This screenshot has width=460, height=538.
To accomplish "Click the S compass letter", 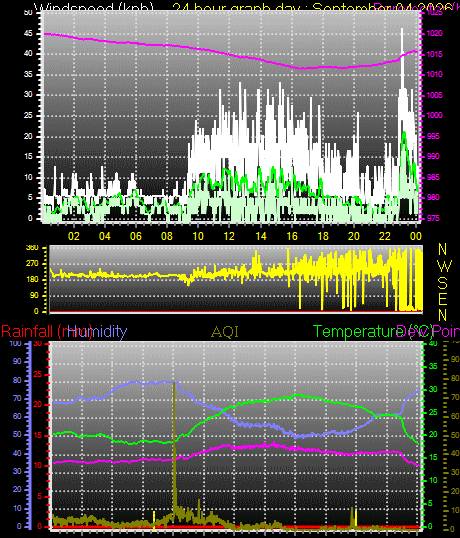I will click(x=443, y=282).
